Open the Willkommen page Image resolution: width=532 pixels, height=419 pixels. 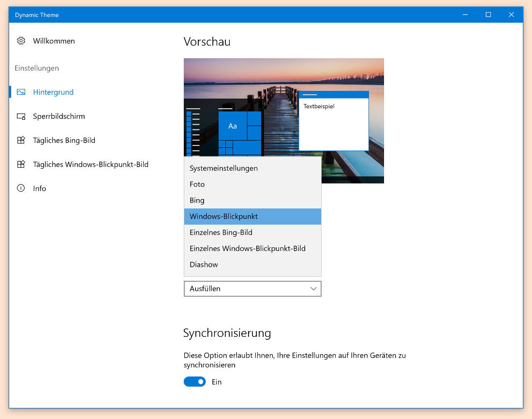click(x=54, y=41)
